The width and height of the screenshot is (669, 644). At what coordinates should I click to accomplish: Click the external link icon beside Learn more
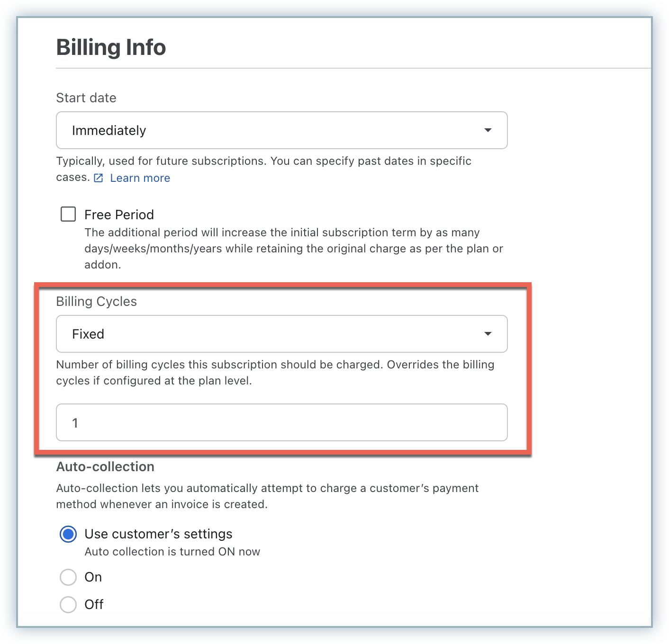99,178
